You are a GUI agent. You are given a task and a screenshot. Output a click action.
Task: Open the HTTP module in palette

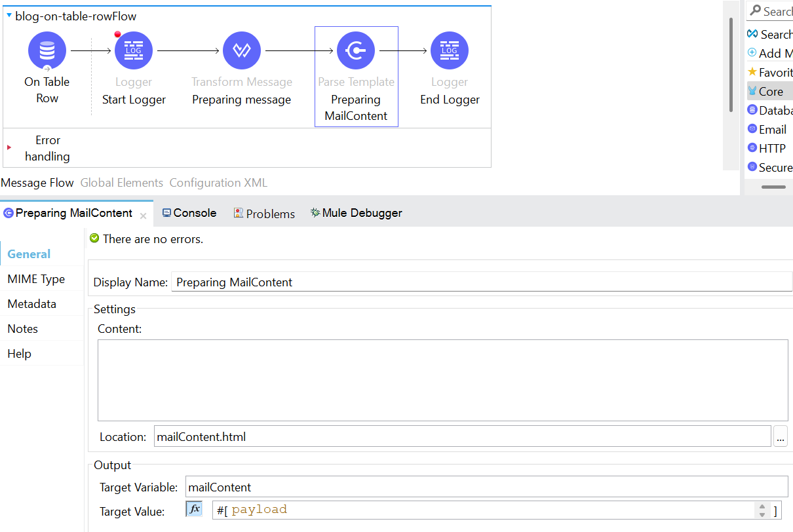point(770,148)
